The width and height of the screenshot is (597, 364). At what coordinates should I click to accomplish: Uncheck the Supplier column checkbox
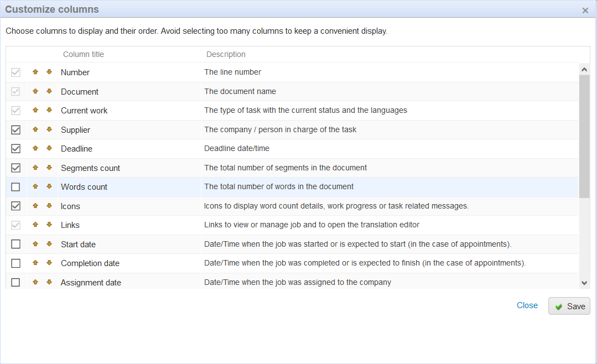coord(15,130)
